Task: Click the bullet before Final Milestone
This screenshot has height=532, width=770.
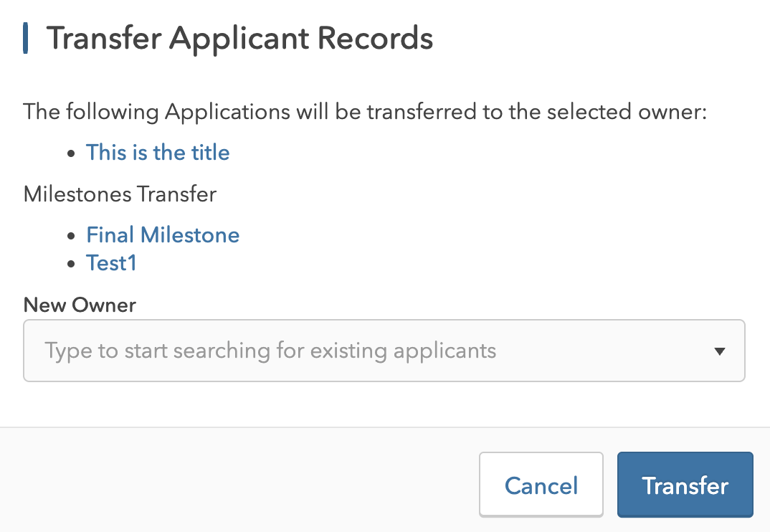Action: click(71, 237)
